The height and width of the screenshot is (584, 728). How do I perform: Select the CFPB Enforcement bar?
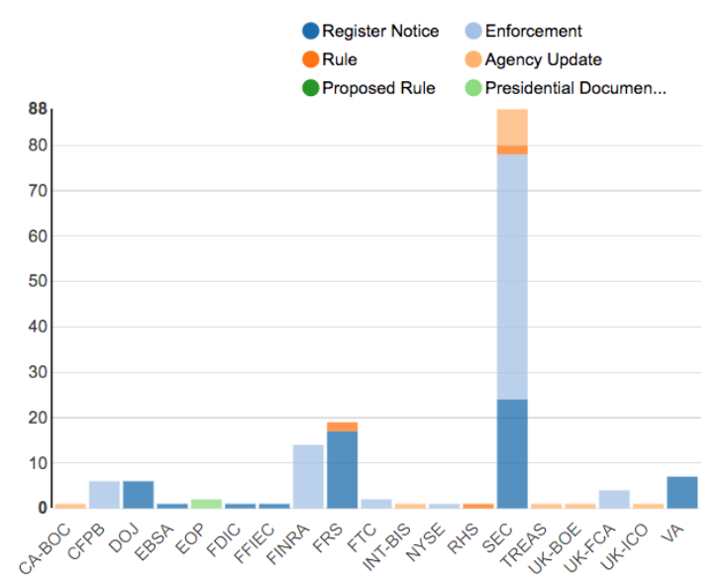pos(104,495)
